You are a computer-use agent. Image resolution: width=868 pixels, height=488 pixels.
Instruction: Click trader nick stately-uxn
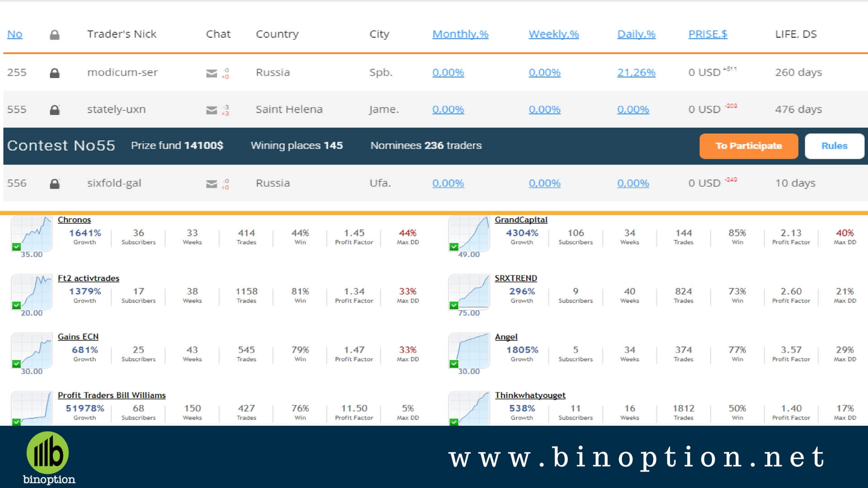tap(116, 110)
